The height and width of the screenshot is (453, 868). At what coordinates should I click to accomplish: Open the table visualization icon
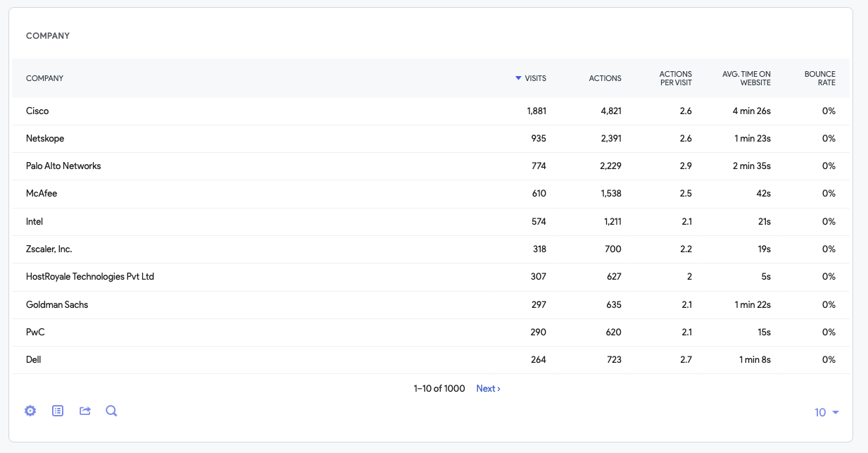tap(58, 411)
